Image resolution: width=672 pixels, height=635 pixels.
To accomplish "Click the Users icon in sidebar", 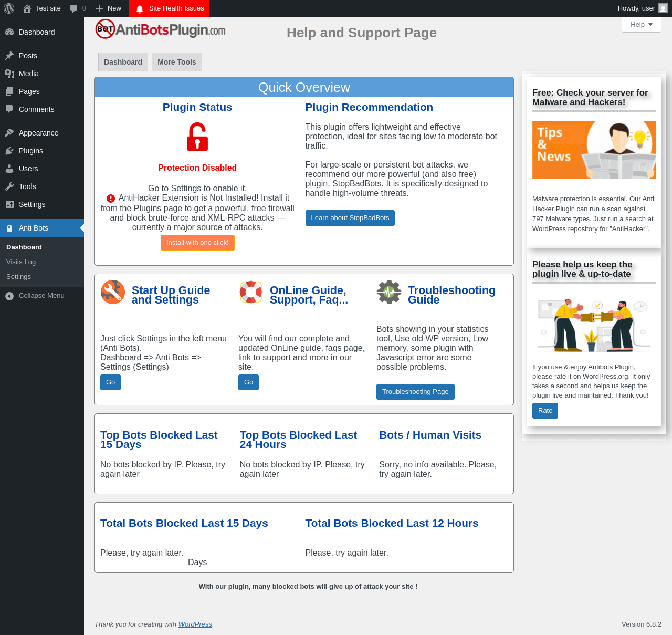I will click(x=9, y=169).
